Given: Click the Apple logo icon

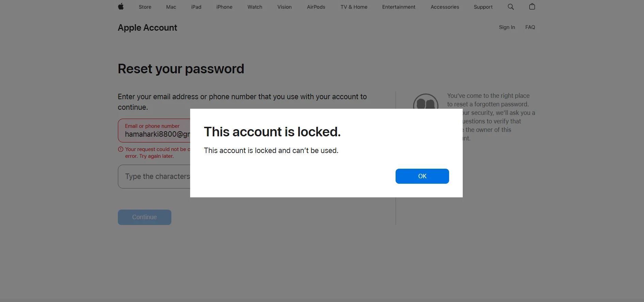Looking at the screenshot, I should [121, 6].
